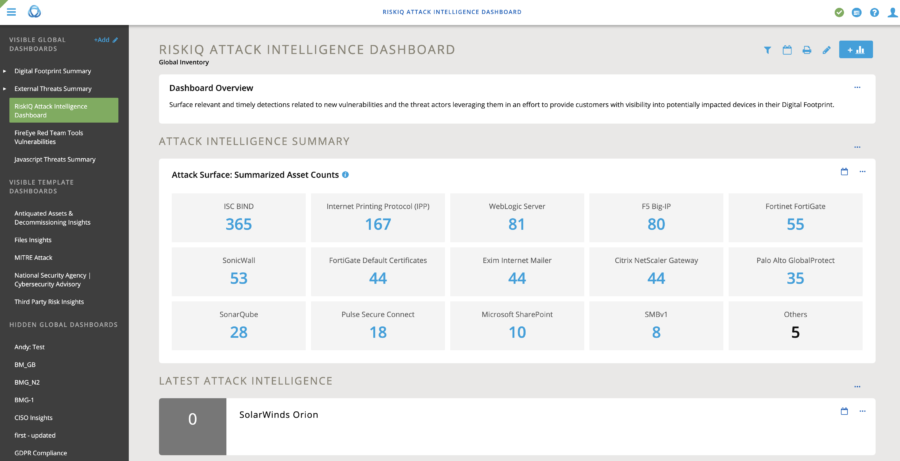
Task: Open BMG_N2 hidden dashboard
Action: [27, 382]
